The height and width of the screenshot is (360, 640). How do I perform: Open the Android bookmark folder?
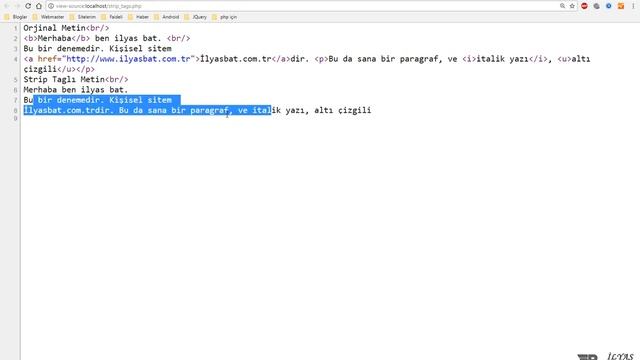click(x=167, y=17)
